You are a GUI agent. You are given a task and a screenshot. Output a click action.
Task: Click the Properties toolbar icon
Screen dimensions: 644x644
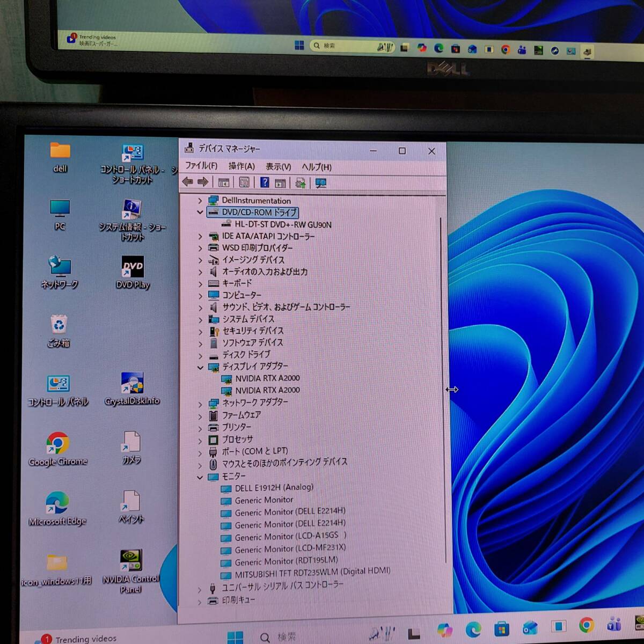[244, 182]
